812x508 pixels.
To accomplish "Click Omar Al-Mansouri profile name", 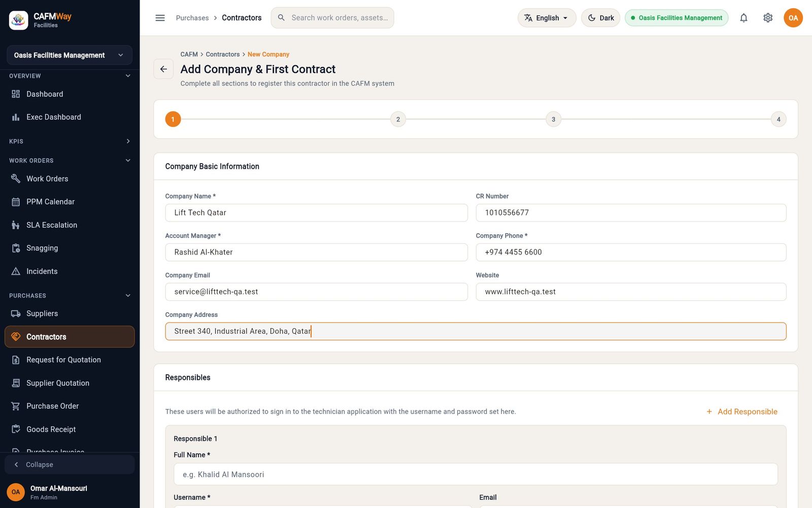I will coord(59,488).
